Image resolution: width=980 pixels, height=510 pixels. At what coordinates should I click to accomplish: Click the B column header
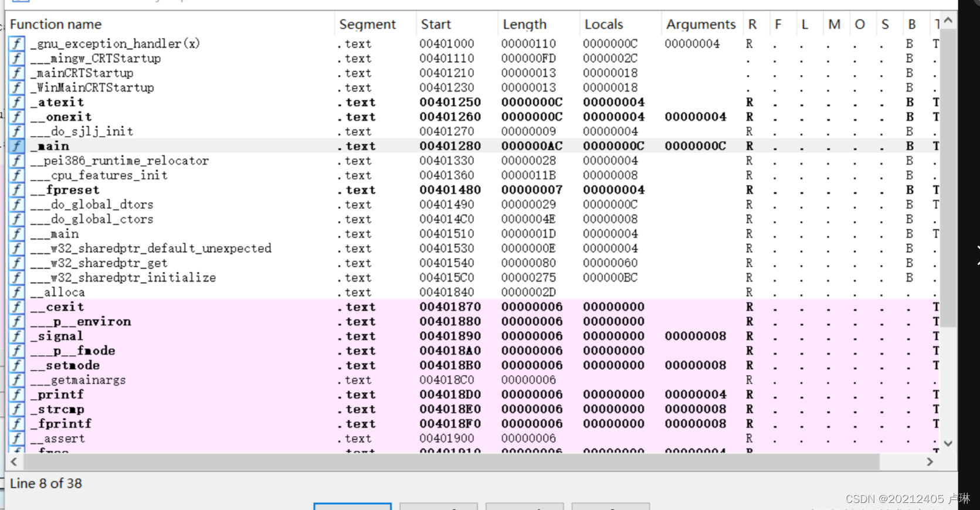click(911, 24)
